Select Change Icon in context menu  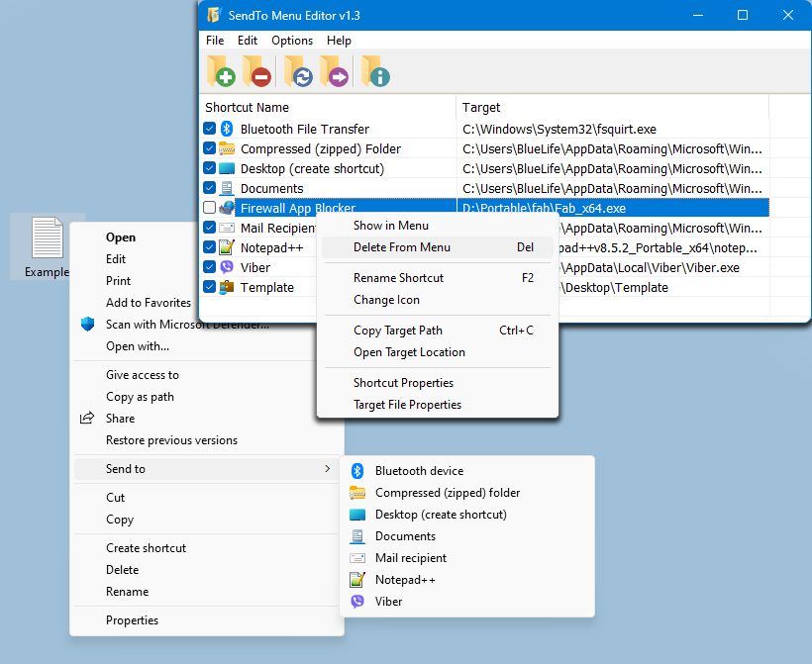438,300
